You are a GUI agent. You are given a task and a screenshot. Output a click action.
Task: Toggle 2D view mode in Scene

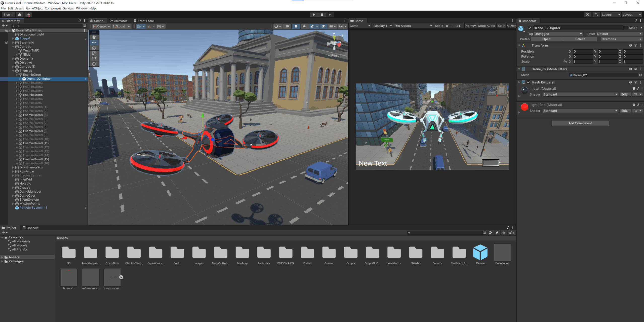coord(287,26)
